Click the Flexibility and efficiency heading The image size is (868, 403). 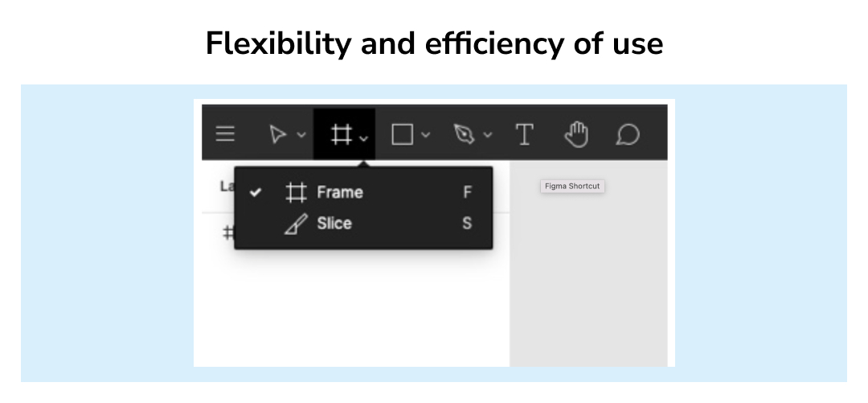coord(434,43)
